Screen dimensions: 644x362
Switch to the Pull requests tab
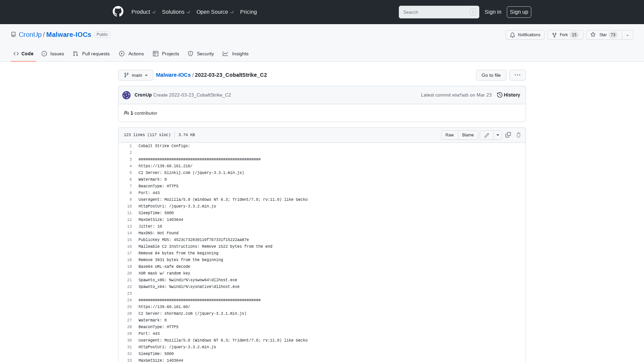91,54
